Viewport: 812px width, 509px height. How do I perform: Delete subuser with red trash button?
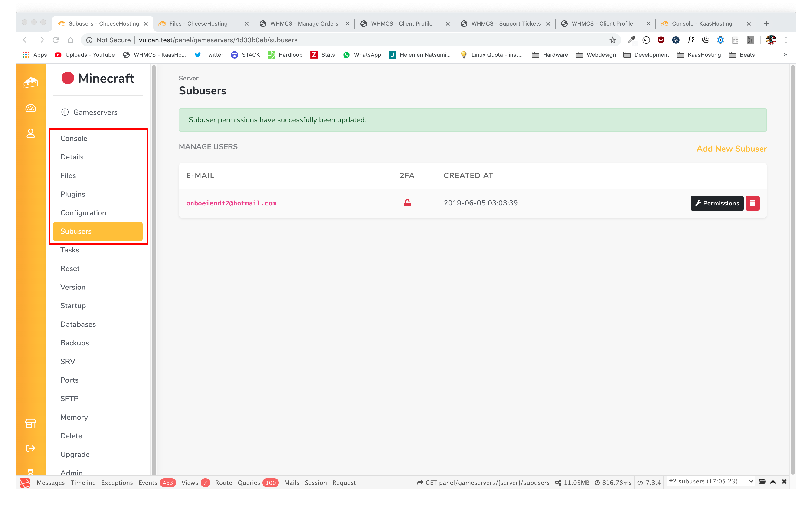[752, 203]
